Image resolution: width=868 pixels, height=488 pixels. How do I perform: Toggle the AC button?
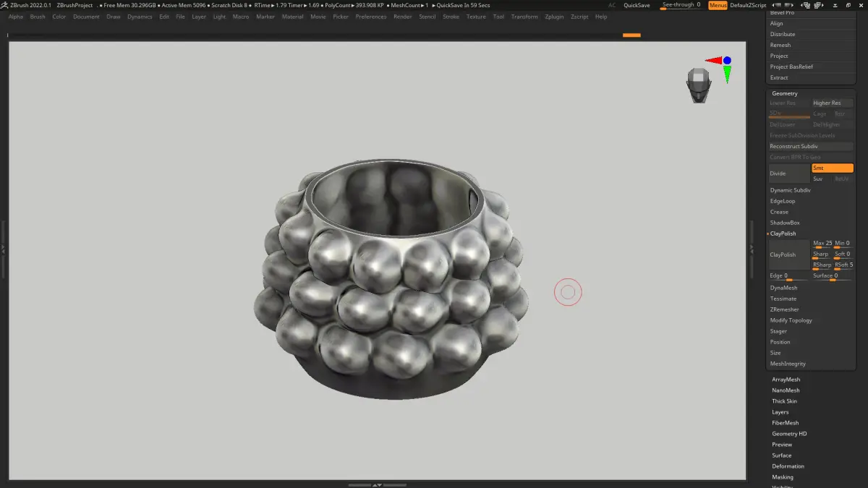[x=612, y=5]
